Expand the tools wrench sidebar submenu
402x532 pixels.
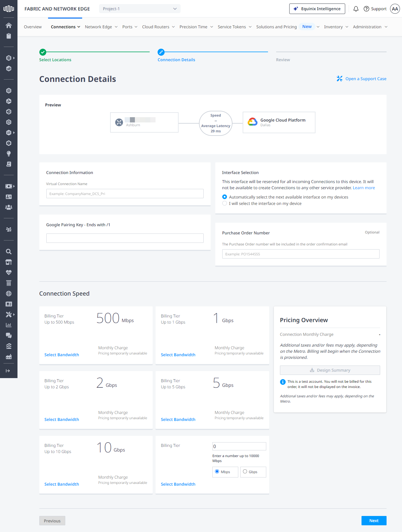[10, 315]
